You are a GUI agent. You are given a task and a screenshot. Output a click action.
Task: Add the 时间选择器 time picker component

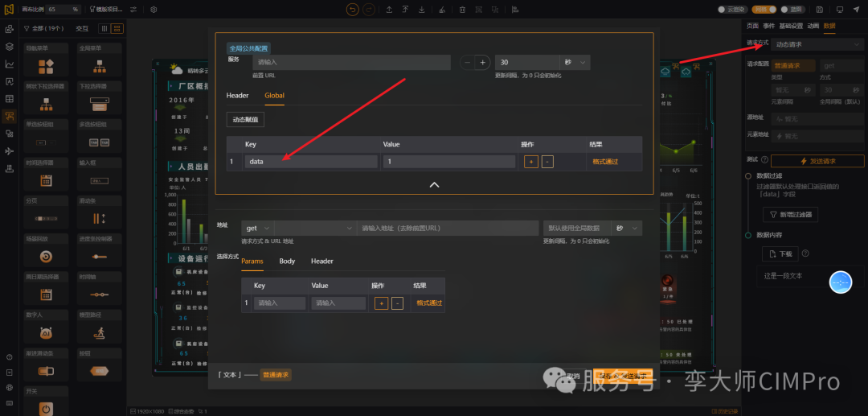tap(46, 175)
